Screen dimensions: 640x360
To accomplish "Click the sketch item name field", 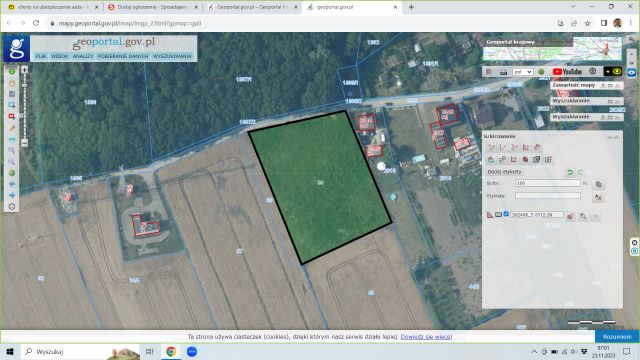I will pos(536,215).
